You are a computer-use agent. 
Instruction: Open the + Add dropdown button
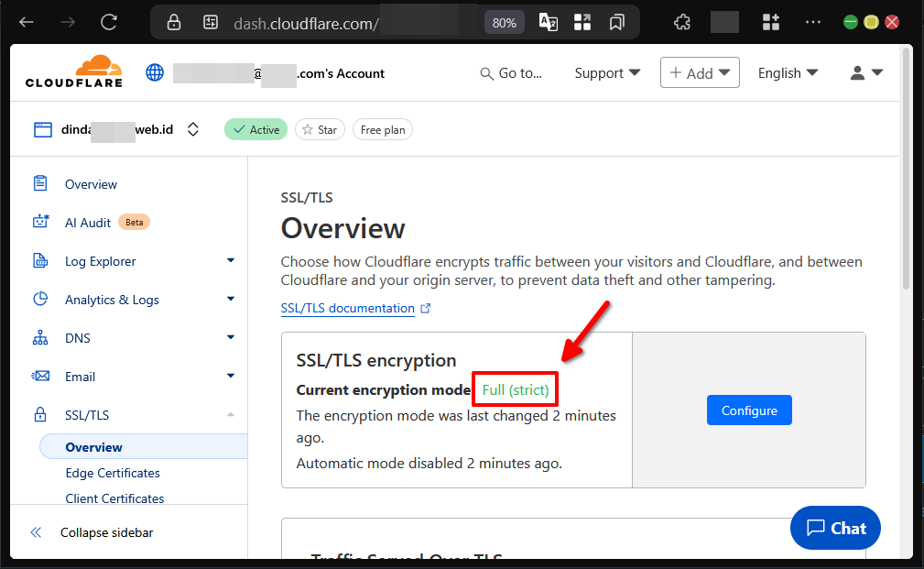(700, 72)
